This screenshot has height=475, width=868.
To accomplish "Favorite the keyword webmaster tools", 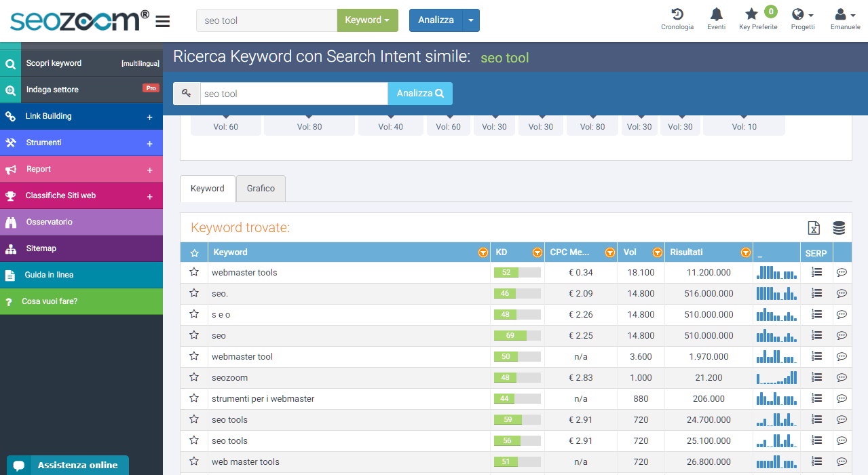I will pyautogui.click(x=194, y=272).
